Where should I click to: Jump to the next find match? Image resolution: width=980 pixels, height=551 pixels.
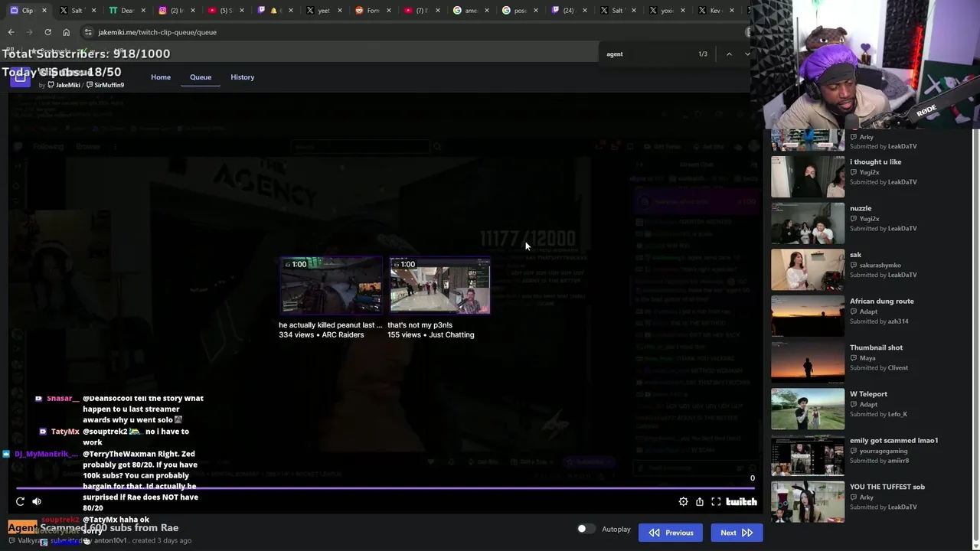pos(747,54)
